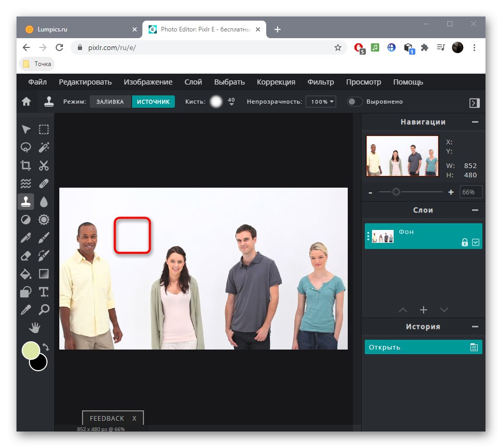The height and width of the screenshot is (448, 502).
Task: Select the Brush tool
Action: (x=44, y=238)
